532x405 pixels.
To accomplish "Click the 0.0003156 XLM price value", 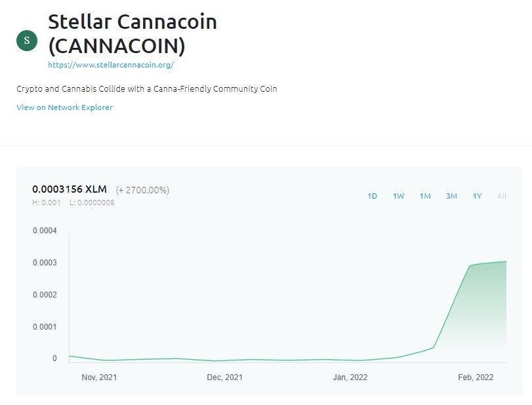I will click(70, 189).
